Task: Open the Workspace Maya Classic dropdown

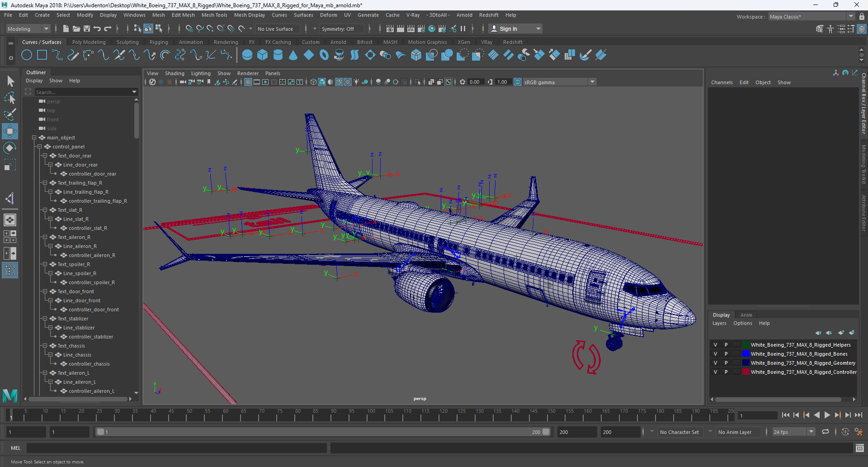Action: point(812,16)
